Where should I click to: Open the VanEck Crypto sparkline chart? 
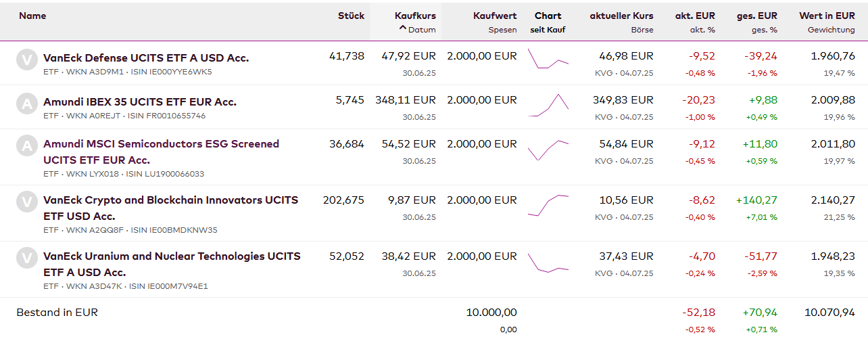tap(548, 204)
